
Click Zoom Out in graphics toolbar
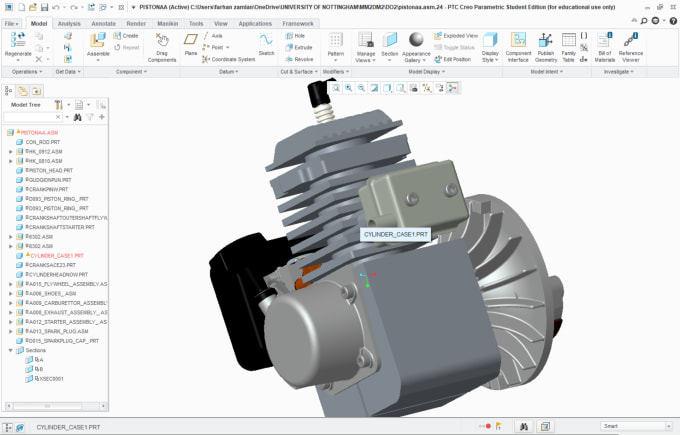click(x=361, y=88)
